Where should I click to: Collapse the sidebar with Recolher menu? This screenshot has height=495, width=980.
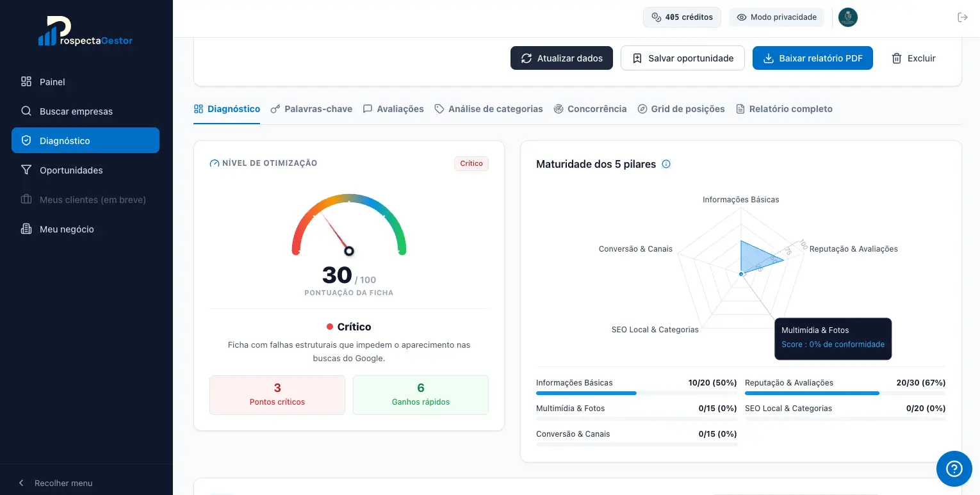coord(56,483)
